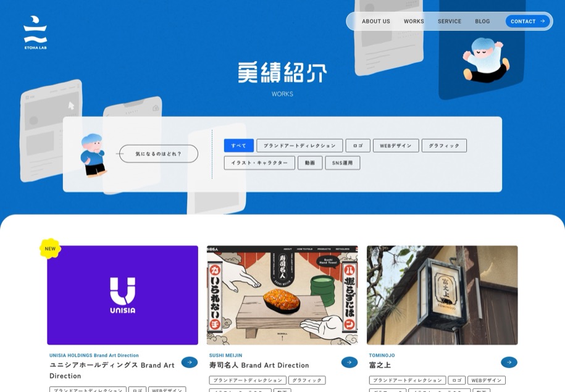The image size is (565, 392).
Task: Click the 実績紹介 page heading
Action: 282,72
